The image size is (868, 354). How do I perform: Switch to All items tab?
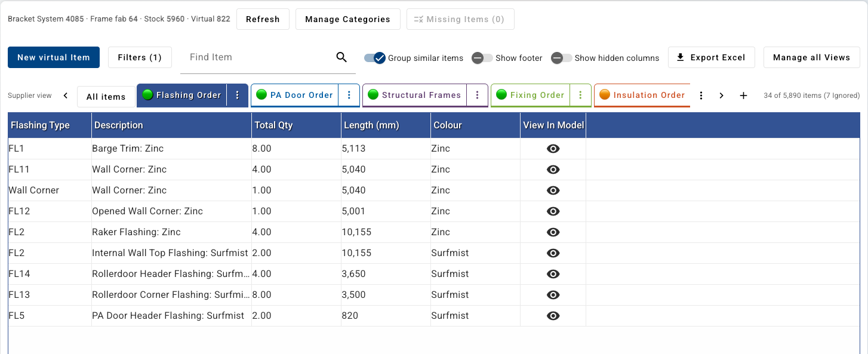click(106, 97)
